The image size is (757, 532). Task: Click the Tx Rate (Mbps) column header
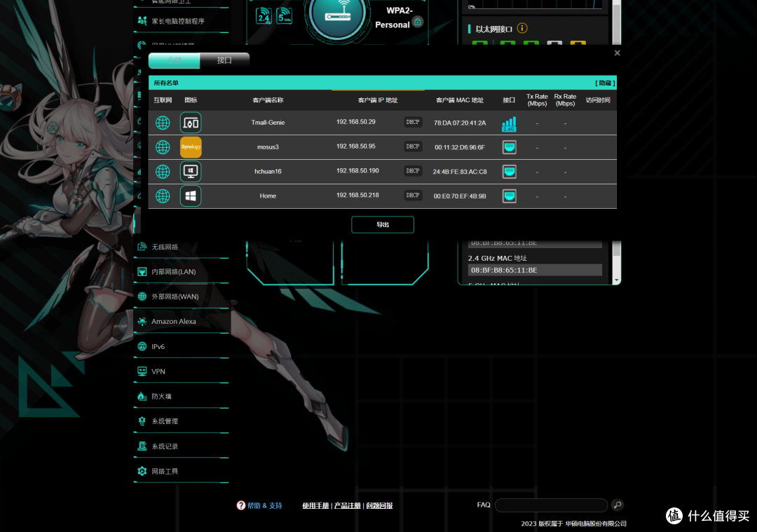(537, 100)
